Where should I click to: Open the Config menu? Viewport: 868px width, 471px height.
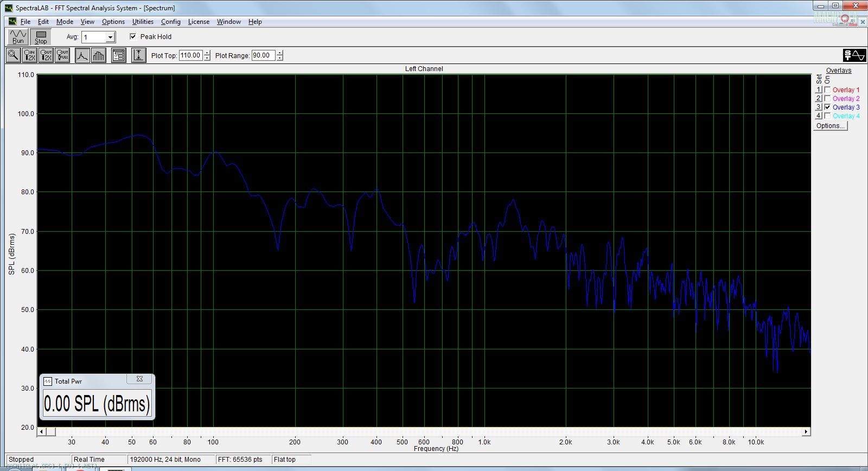coord(171,22)
